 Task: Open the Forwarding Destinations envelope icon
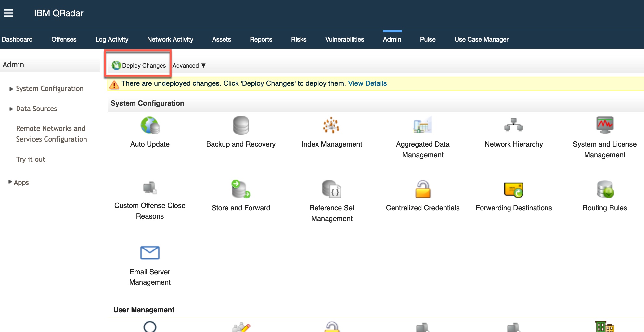[x=513, y=190]
